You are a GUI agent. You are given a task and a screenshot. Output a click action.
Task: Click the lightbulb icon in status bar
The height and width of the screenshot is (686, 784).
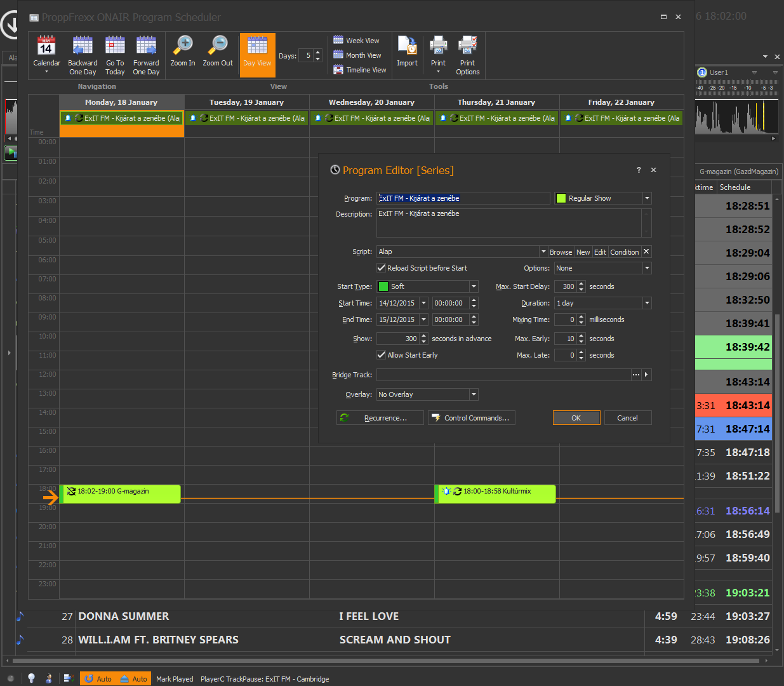[31, 678]
